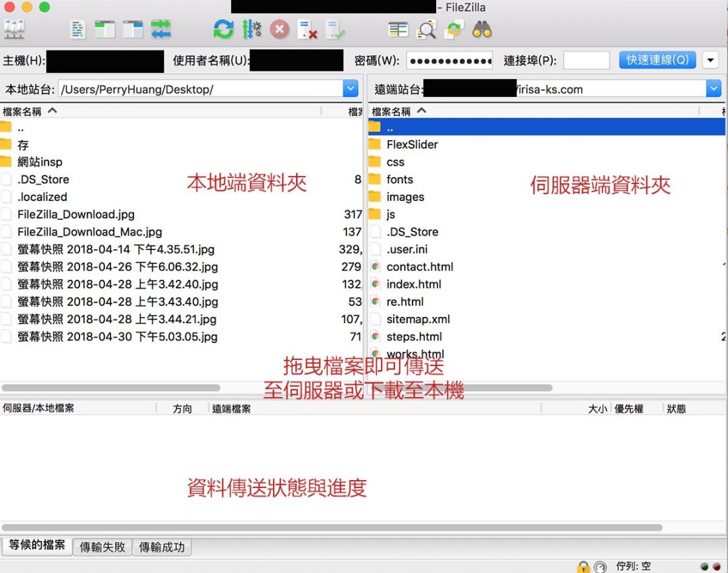Disconnect from the current server icon
This screenshot has width=728, height=573.
(307, 30)
